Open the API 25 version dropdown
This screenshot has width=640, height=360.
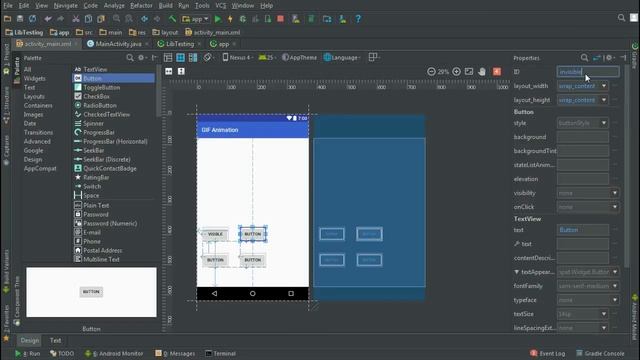(267, 58)
